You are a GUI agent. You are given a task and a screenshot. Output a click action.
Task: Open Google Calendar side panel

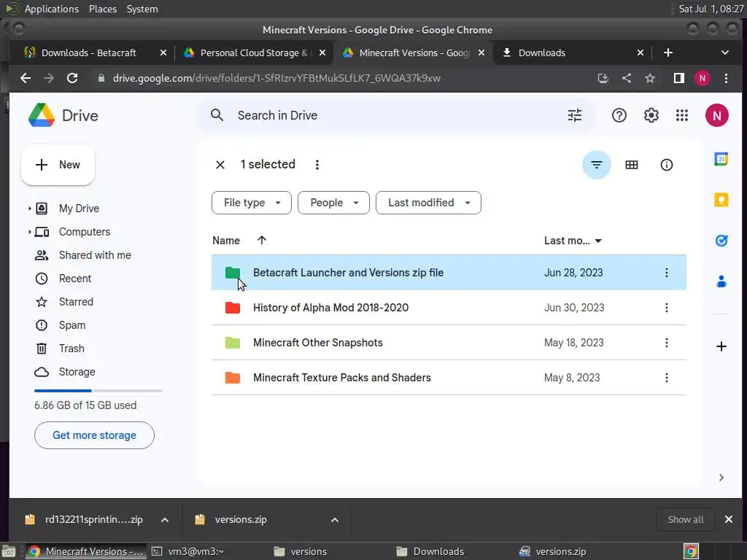pyautogui.click(x=721, y=159)
